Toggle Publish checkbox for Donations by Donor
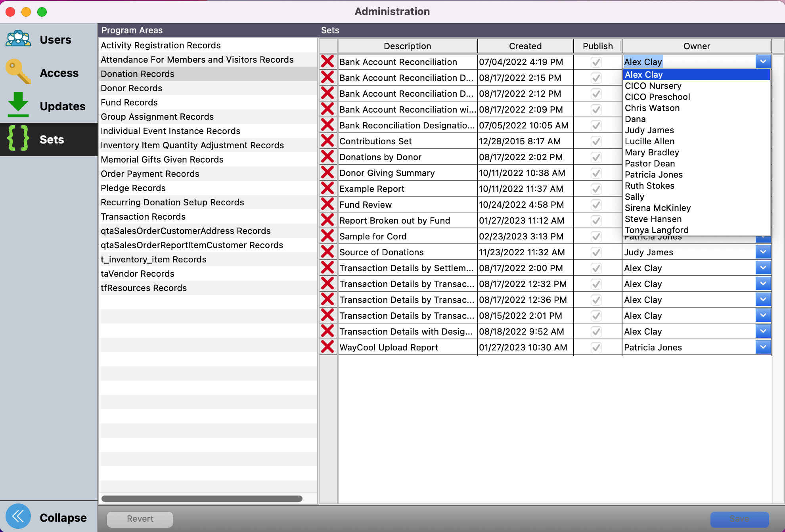Viewport: 785px width, 532px height. [596, 157]
